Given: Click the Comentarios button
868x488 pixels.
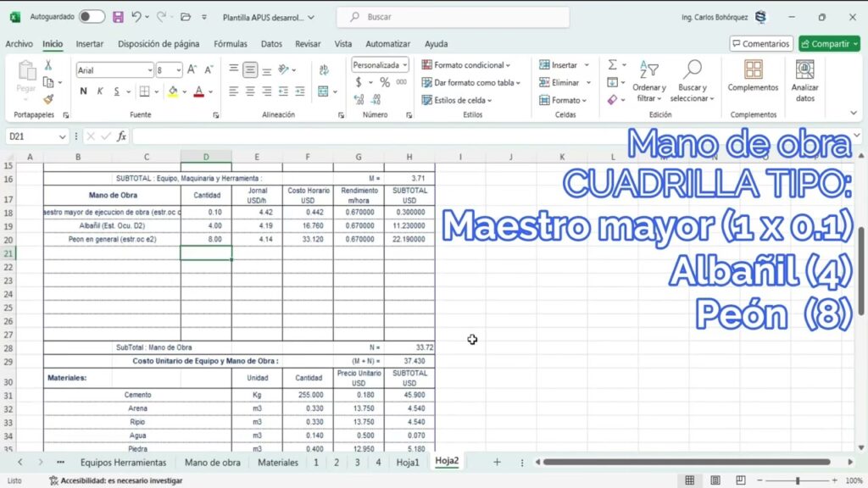Looking at the screenshot, I should point(760,44).
